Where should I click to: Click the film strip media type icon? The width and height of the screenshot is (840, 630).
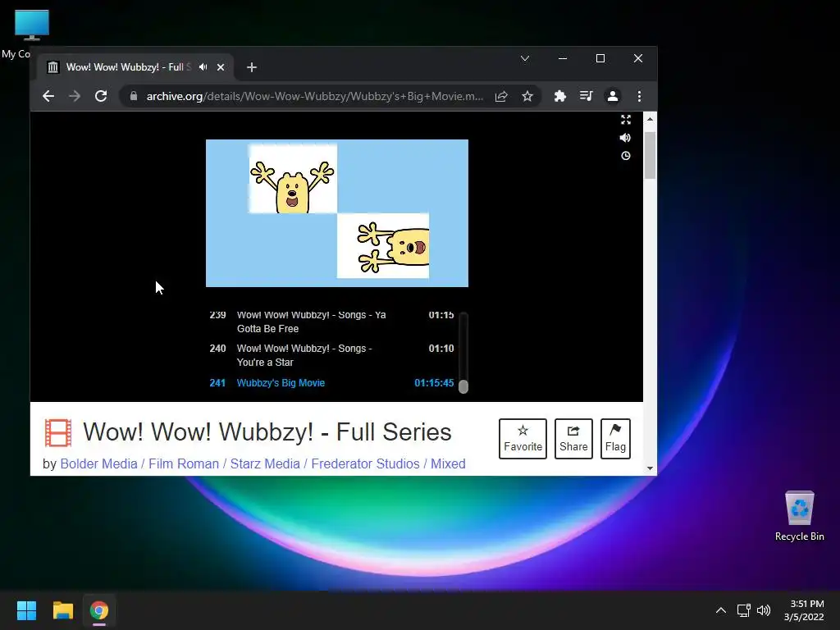pos(58,433)
